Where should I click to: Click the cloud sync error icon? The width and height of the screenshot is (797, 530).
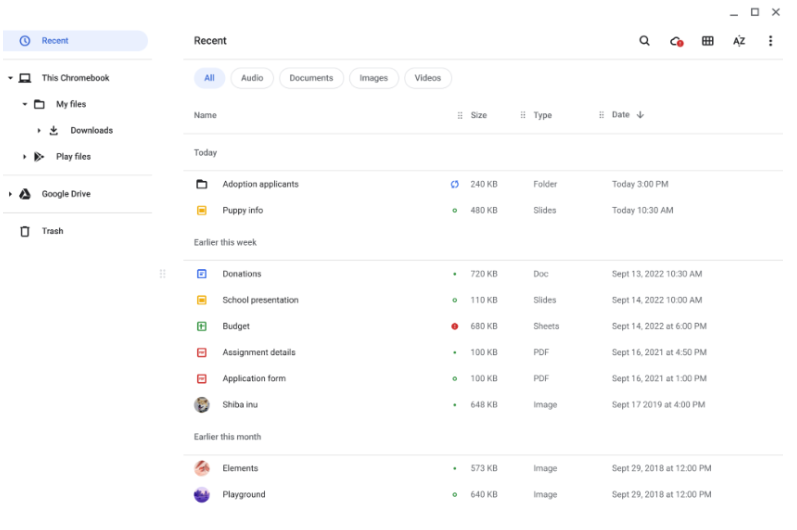coord(676,41)
